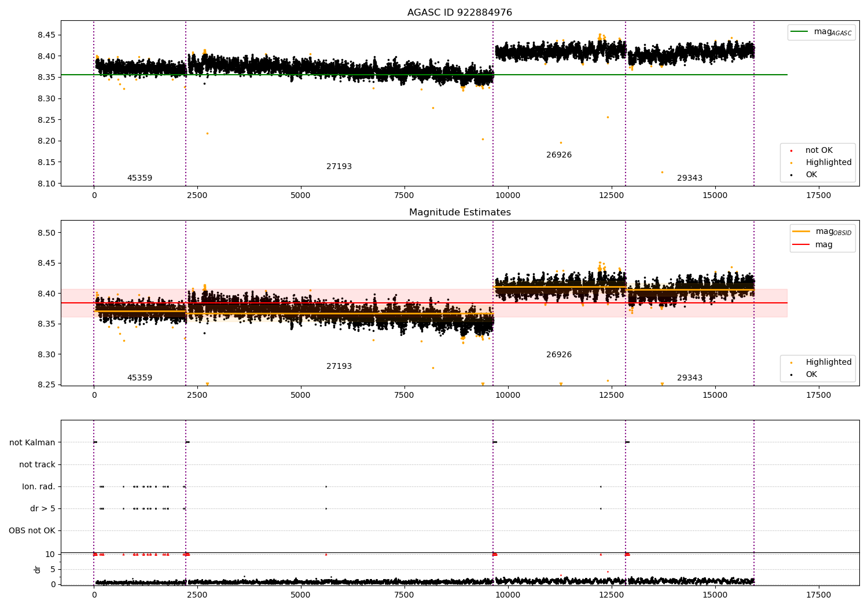Click OBSID label 26926 in top plot
This screenshot has height=608, width=868.
(559, 155)
